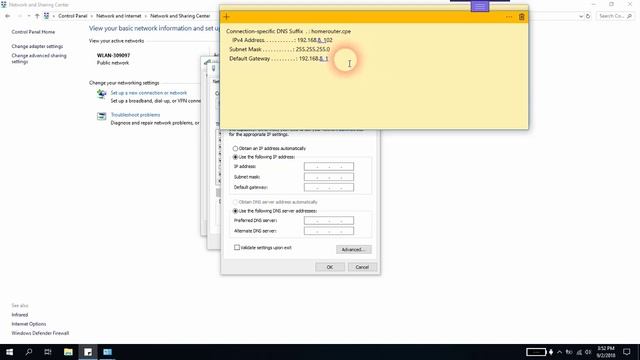
Task: Go up one level with the up arrow
Action: point(37,16)
